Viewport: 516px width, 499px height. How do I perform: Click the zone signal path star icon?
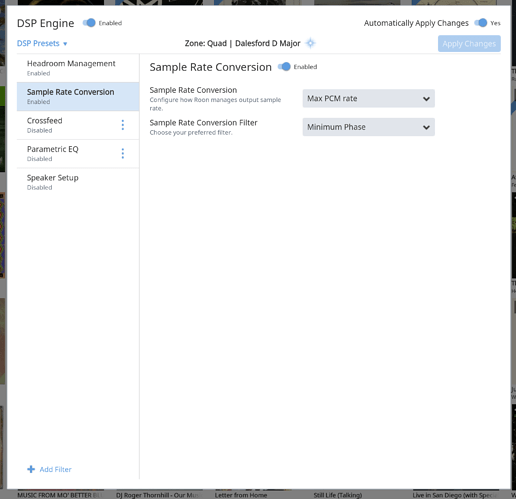pos(310,43)
